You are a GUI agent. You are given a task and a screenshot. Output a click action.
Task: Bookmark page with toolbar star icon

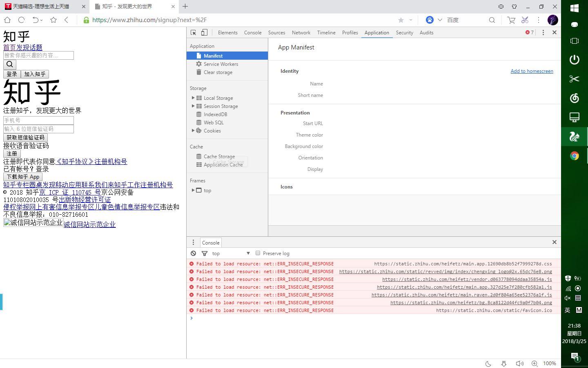tap(53, 20)
